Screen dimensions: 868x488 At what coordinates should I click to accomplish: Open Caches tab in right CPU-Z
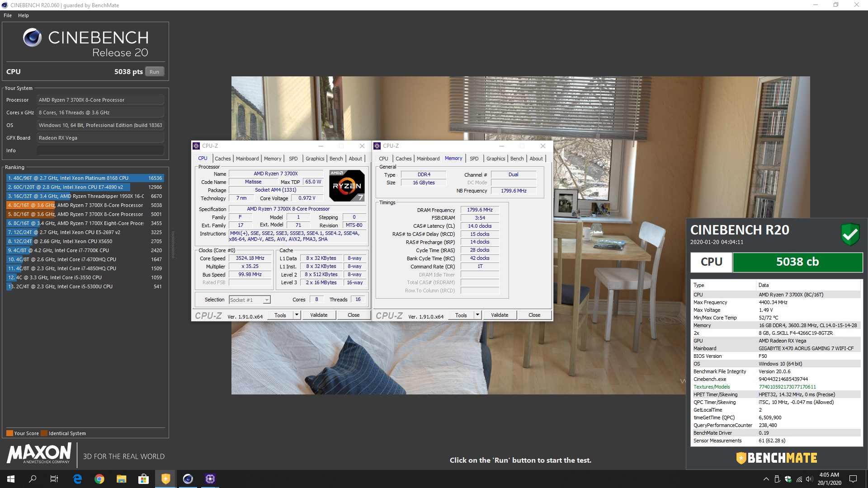[403, 159]
